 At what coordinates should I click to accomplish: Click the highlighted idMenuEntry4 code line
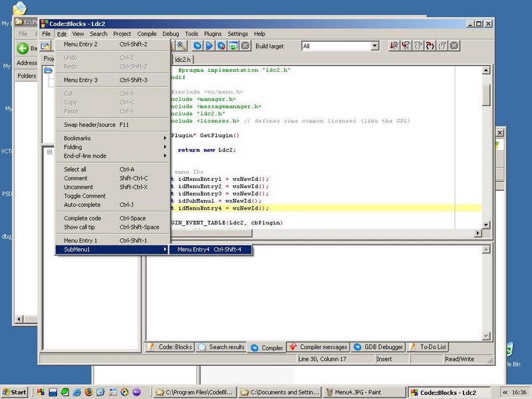coord(326,208)
